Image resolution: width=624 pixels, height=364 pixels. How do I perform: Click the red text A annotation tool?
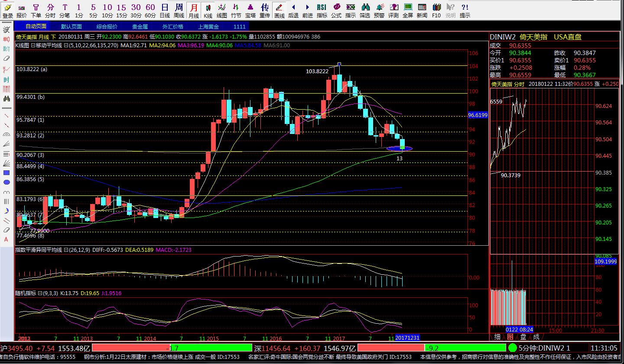pyautogui.click(x=6, y=239)
